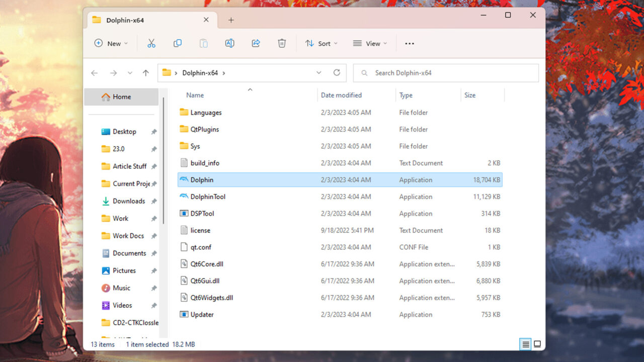Click inside the Search Dolphin-x64 box
The width and height of the screenshot is (644, 362).
click(x=445, y=72)
